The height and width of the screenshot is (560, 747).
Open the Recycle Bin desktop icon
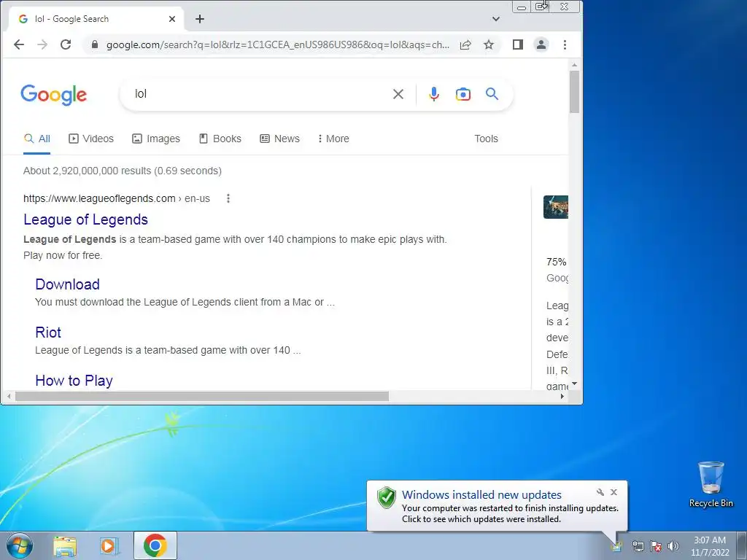[711, 484]
